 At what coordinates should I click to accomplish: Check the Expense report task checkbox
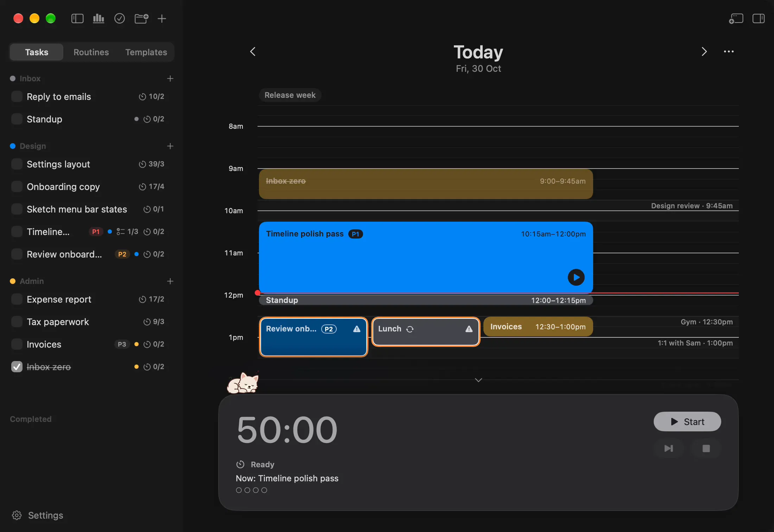tap(17, 299)
